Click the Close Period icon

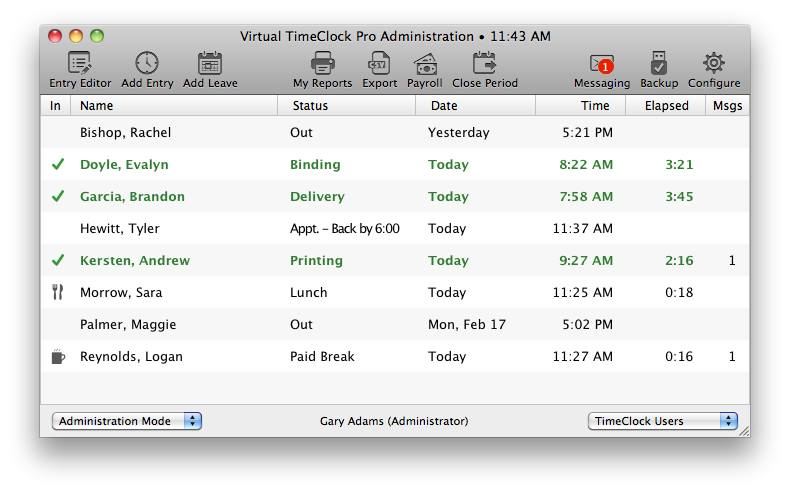point(484,63)
